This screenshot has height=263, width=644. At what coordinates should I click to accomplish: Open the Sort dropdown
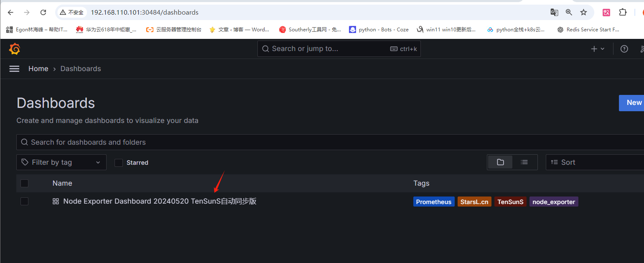pyautogui.click(x=595, y=162)
